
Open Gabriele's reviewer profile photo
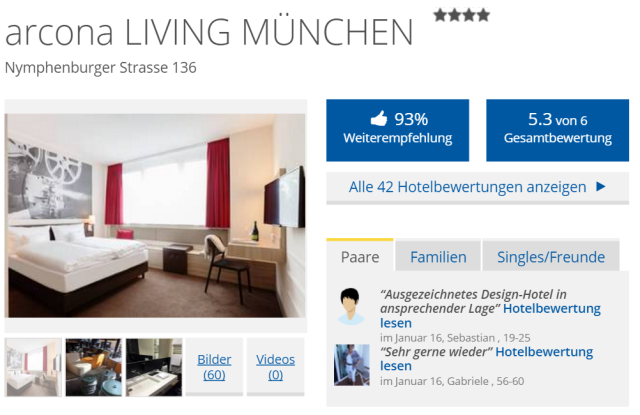pyautogui.click(x=352, y=365)
